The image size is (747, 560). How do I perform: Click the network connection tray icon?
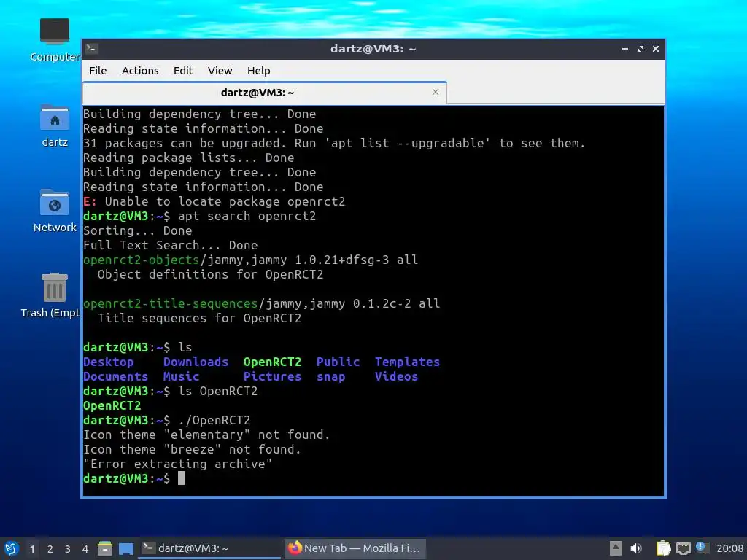coord(683,548)
